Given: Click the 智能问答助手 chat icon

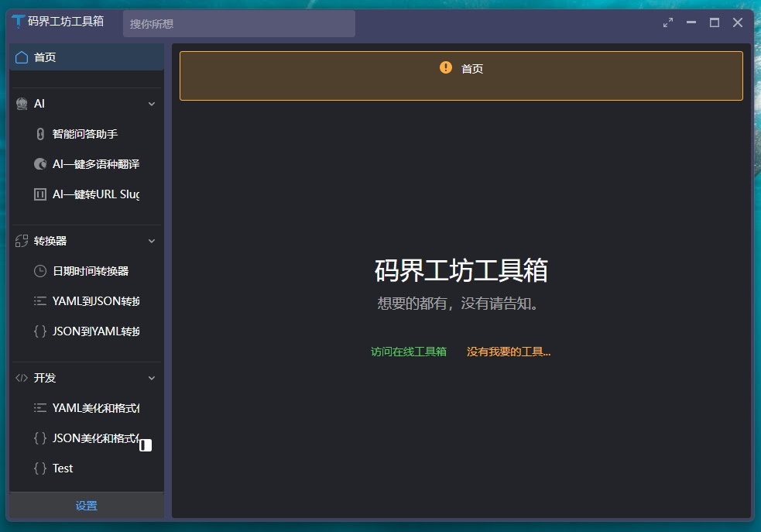Looking at the screenshot, I should coord(40,134).
